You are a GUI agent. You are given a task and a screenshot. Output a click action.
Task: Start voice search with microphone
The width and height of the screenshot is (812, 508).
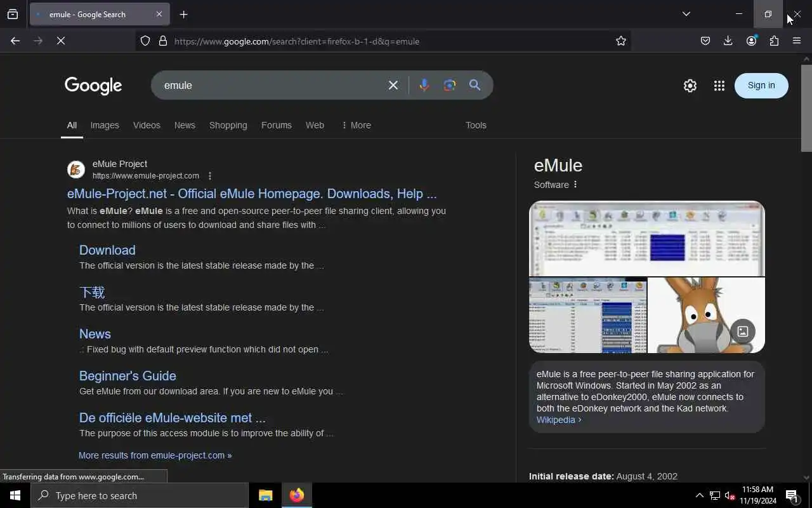pos(424,85)
